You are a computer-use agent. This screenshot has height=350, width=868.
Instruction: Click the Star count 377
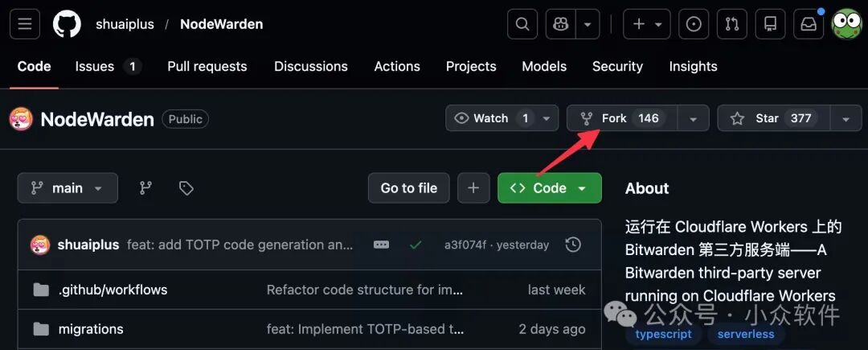pyautogui.click(x=800, y=118)
